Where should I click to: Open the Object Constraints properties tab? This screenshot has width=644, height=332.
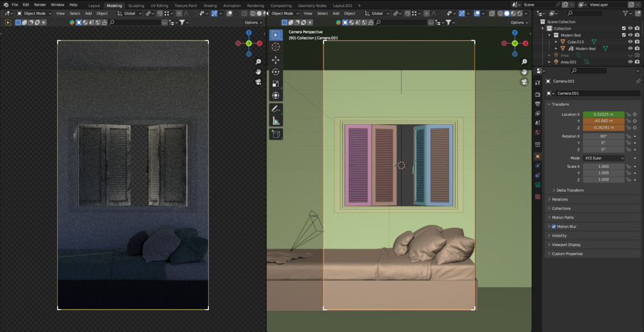click(538, 176)
